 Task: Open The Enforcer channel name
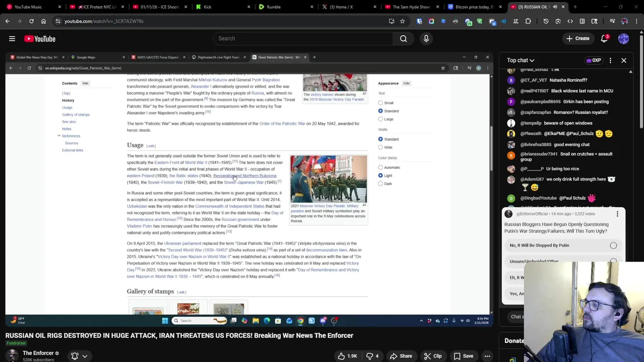38,353
